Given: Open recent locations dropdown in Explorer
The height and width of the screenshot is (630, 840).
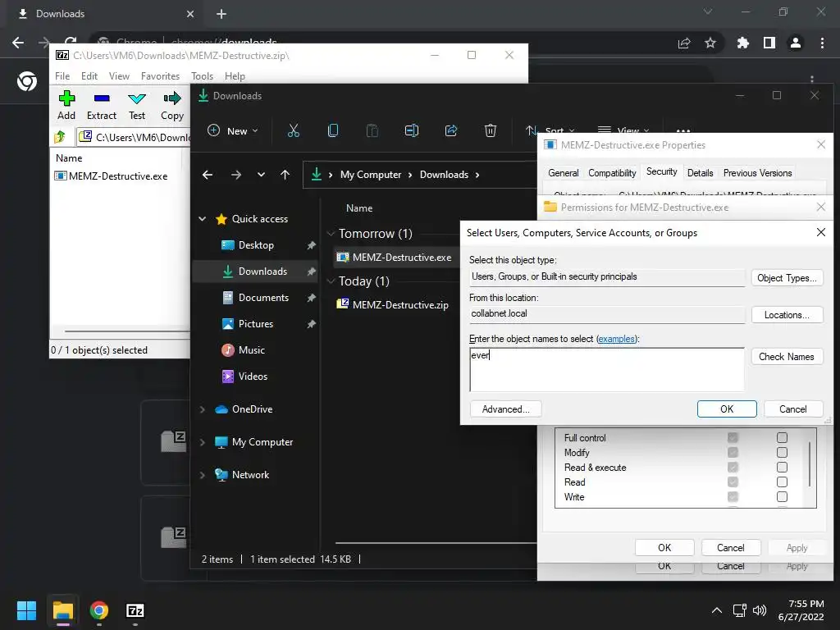Looking at the screenshot, I should coord(261,175).
